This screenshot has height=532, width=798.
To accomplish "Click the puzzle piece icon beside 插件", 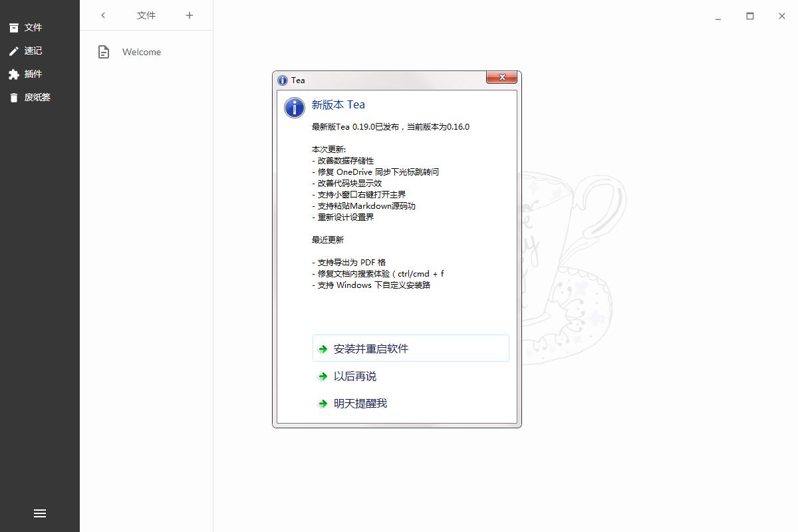I will (x=14, y=74).
